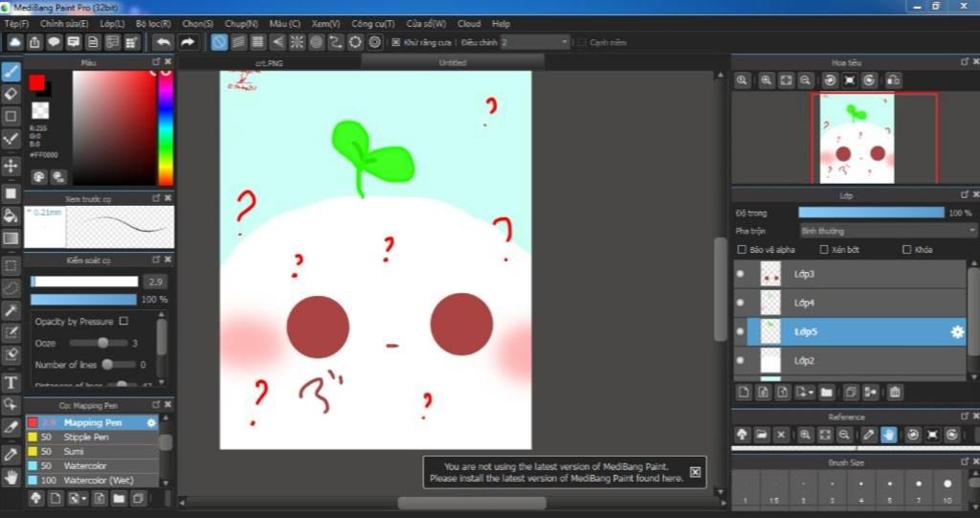This screenshot has width=980, height=518.
Task: Select the Gradient tool
Action: (x=11, y=238)
